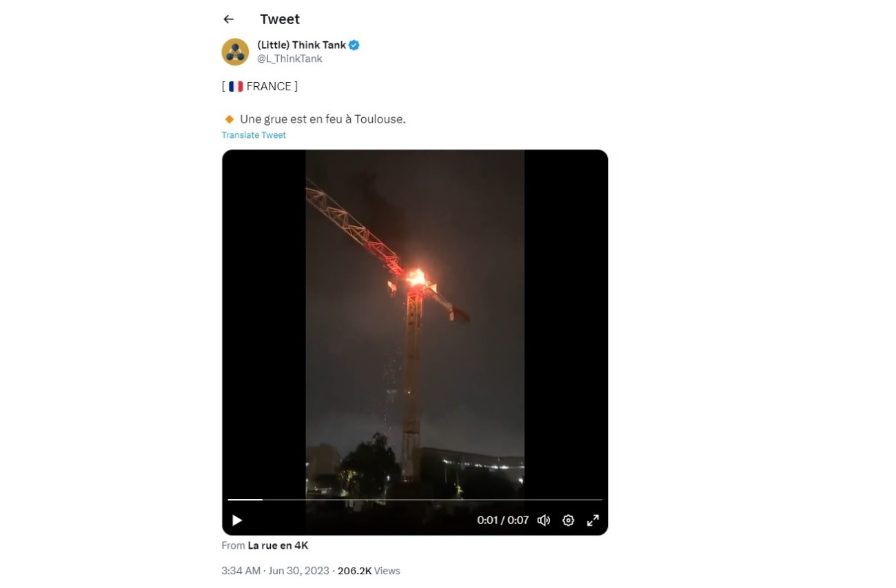Image resolution: width=896 pixels, height=588 pixels.
Task: Select the @L_ThinkTank handle
Action: pyautogui.click(x=289, y=59)
